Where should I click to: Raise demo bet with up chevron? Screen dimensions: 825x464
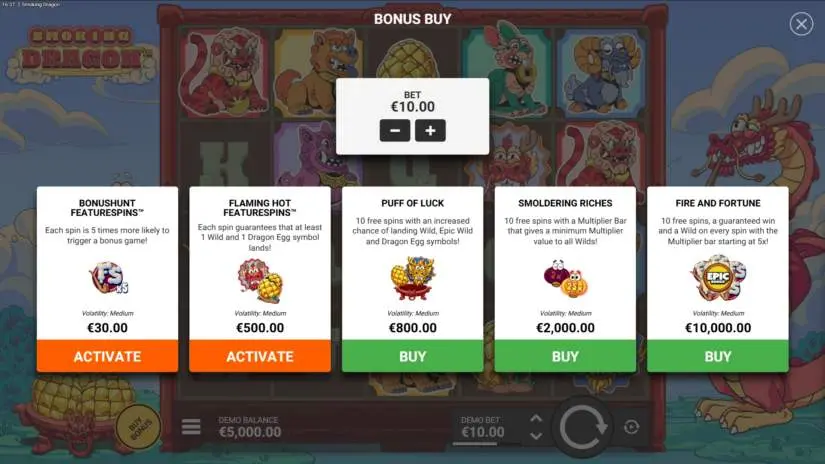pos(536,419)
